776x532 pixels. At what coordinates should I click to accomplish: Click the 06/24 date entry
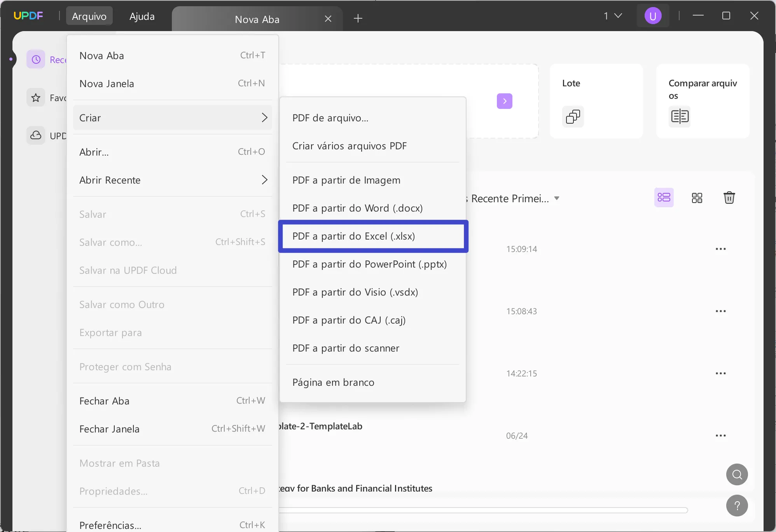tap(517, 436)
